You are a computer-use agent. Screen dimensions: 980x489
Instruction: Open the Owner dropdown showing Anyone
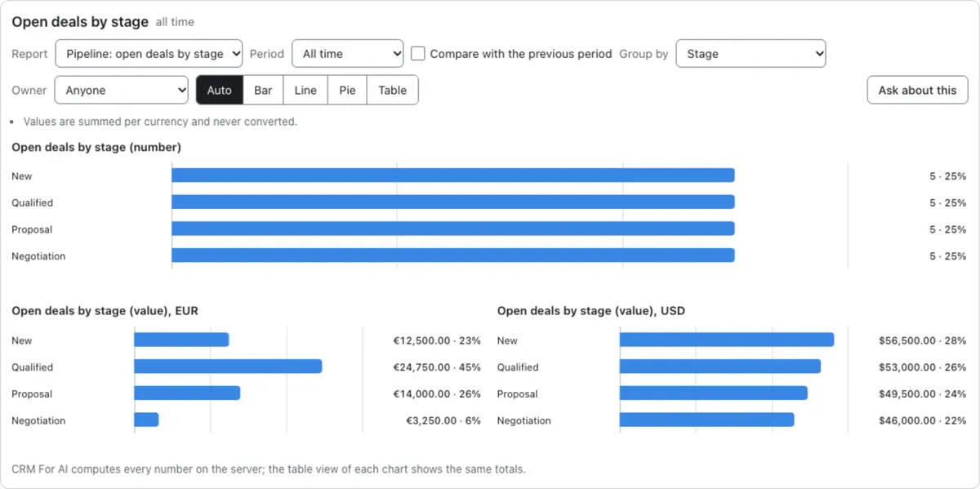[122, 91]
